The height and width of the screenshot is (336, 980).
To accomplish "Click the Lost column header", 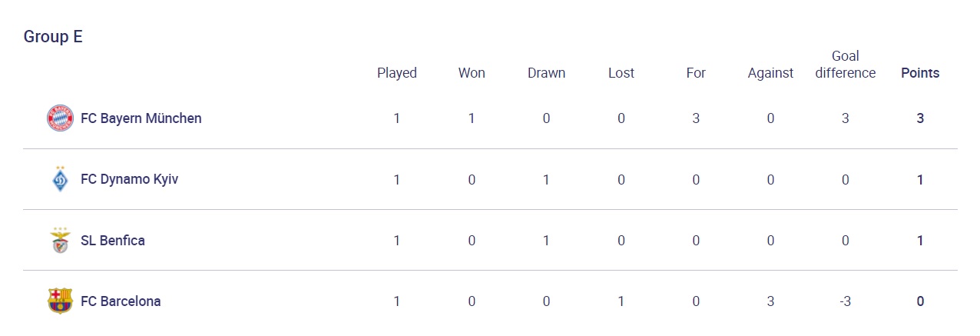I will (621, 73).
